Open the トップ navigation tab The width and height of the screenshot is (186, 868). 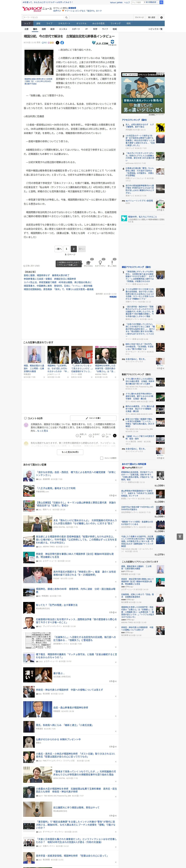[27, 24]
